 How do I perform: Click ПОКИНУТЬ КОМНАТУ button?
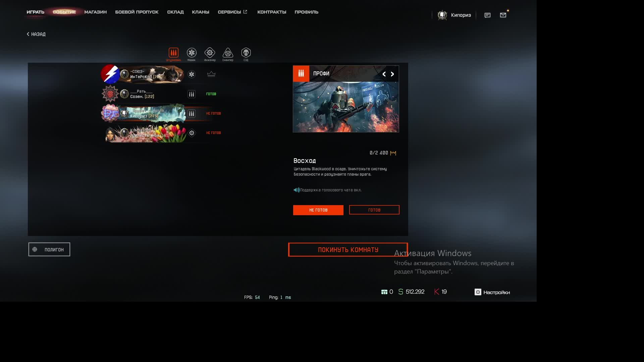click(x=347, y=249)
